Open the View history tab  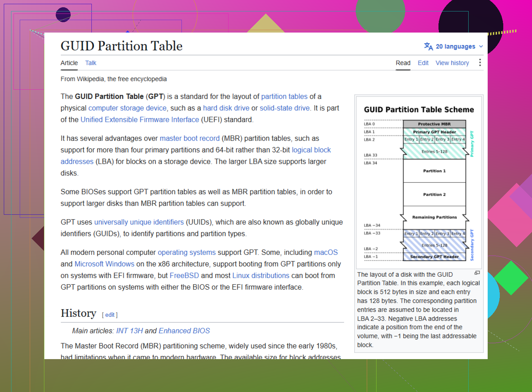click(x=452, y=63)
